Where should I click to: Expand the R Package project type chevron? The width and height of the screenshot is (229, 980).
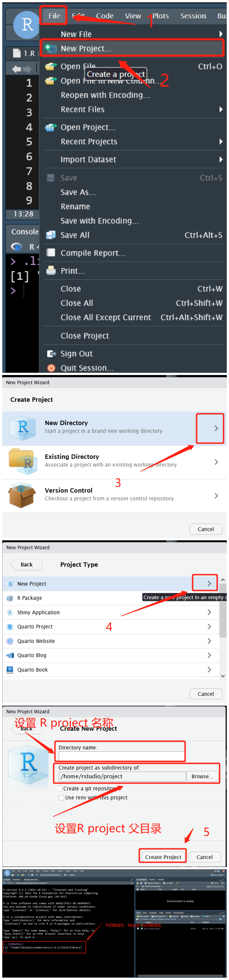click(x=209, y=598)
